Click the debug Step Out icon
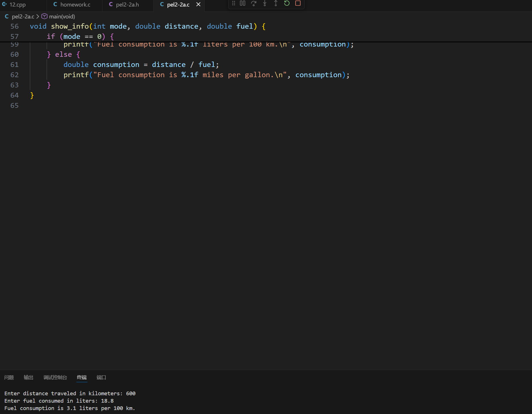The height and width of the screenshot is (414, 532). pos(276,3)
